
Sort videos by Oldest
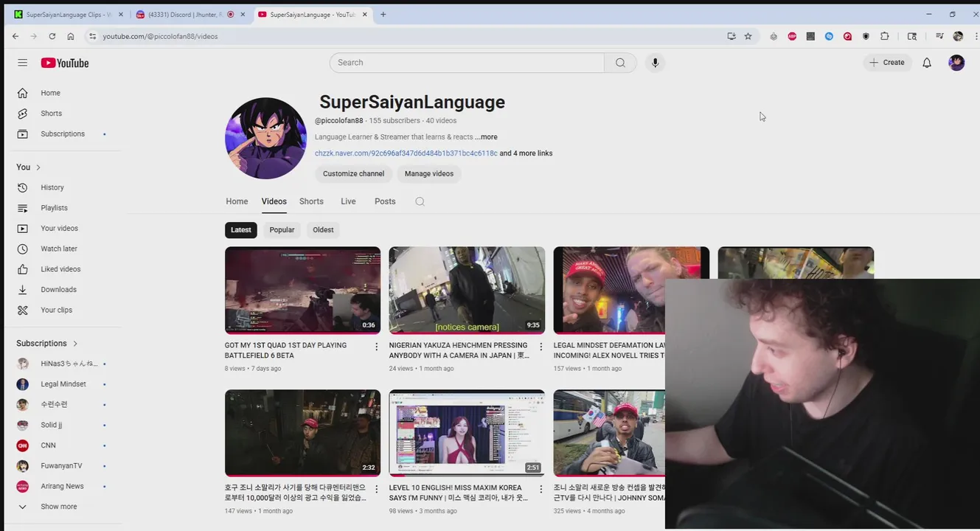point(323,230)
